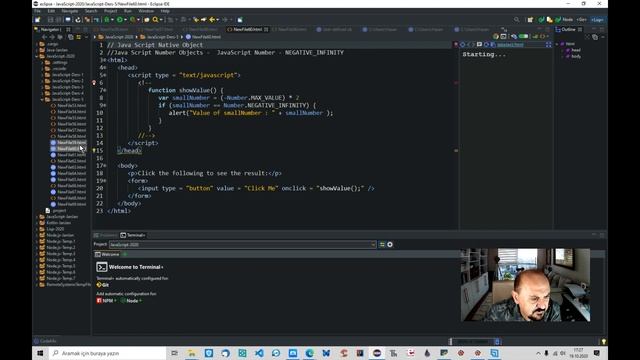Click the tip lightbulb in the status bar
The image size is (640, 360).
tap(604, 341)
